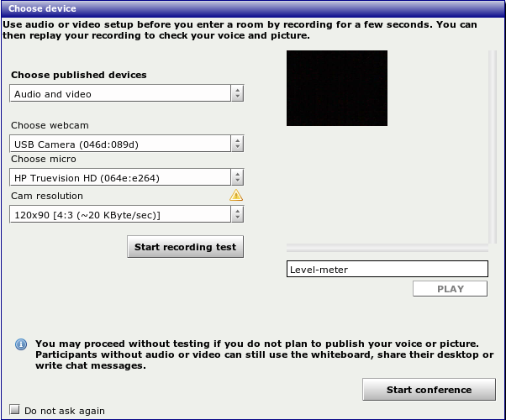Click the stepper arrows on published devices selector
The height and width of the screenshot is (420, 506).
pyautogui.click(x=237, y=94)
